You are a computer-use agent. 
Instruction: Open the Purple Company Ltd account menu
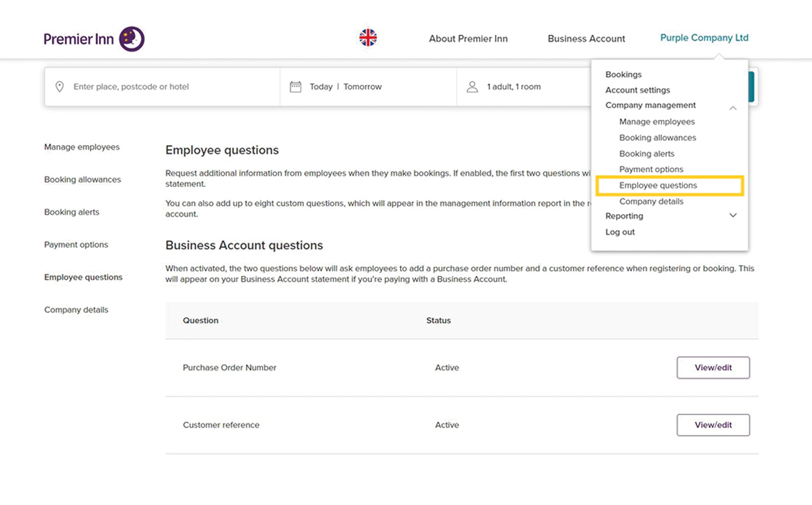coord(704,38)
